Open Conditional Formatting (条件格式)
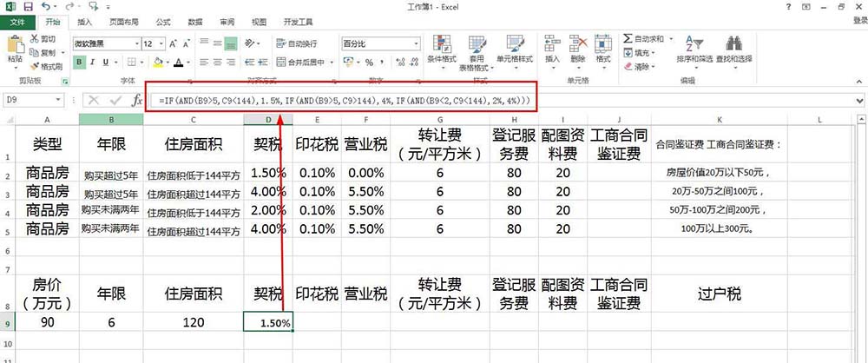The width and height of the screenshot is (868, 363). pos(442,53)
